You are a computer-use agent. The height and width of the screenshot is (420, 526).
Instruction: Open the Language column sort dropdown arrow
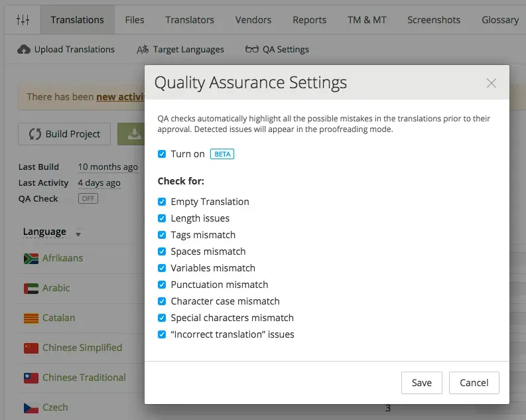coord(78,234)
